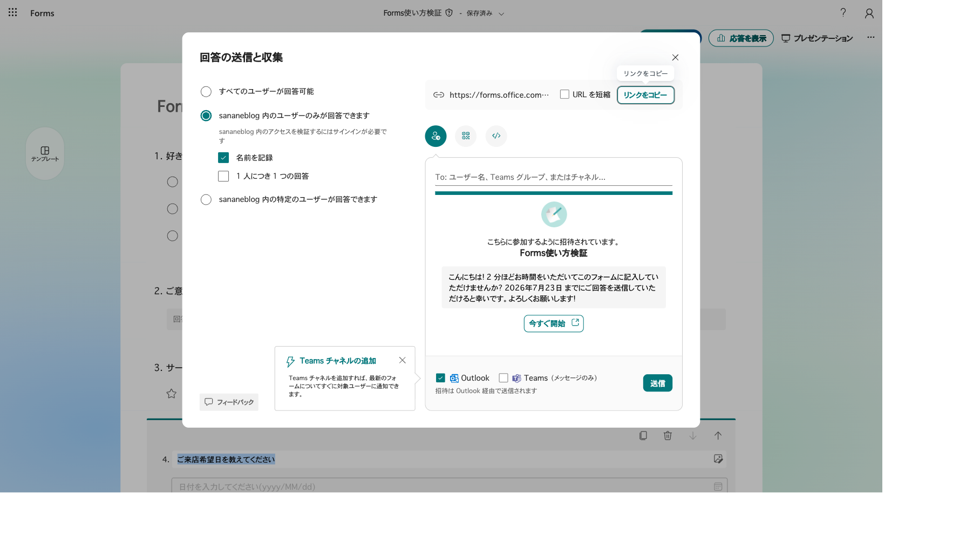Enable one response per person checkbox
Screen dimensions: 980x547
[223, 176]
